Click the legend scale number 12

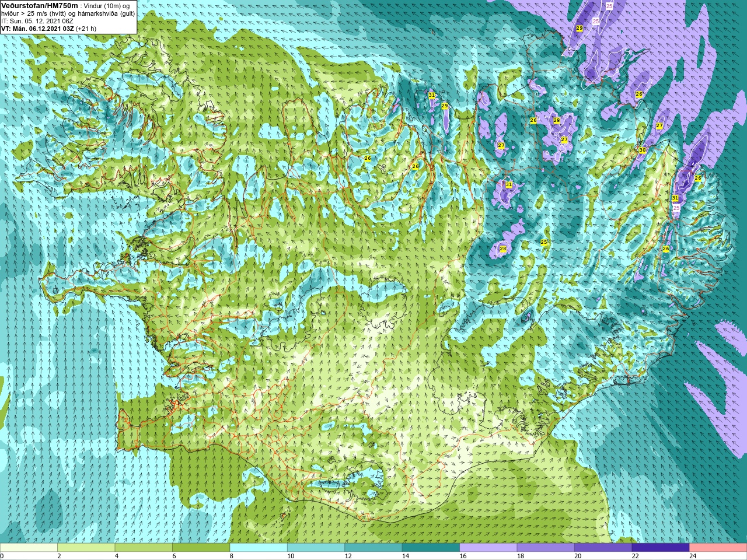pyautogui.click(x=348, y=556)
